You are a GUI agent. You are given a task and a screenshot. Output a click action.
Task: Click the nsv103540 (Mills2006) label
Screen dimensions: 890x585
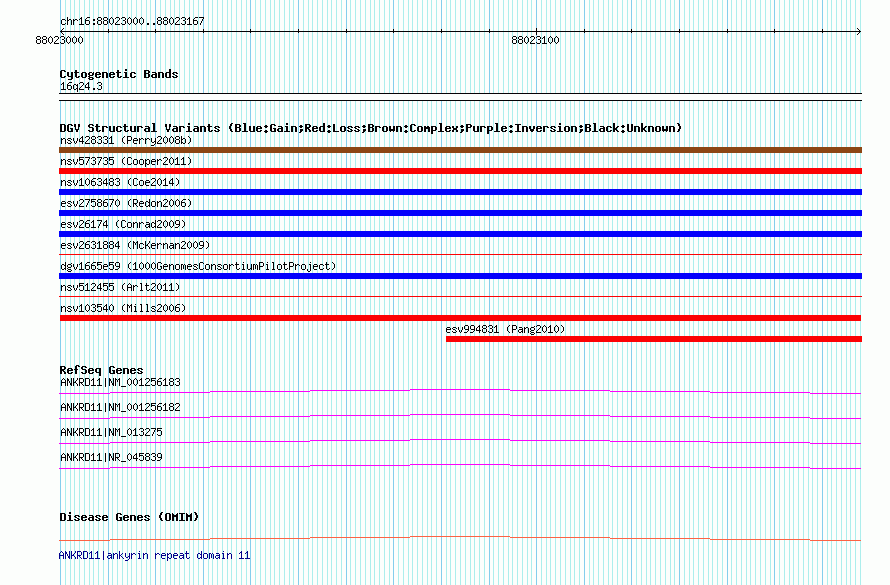(x=123, y=308)
